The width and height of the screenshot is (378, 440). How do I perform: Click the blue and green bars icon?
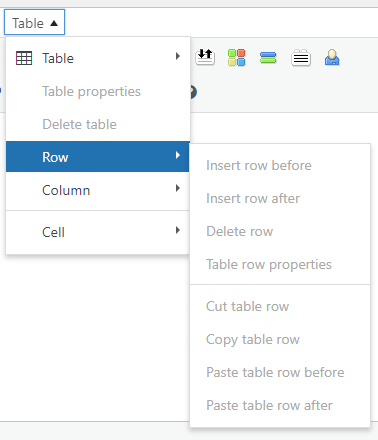pyautogui.click(x=268, y=58)
